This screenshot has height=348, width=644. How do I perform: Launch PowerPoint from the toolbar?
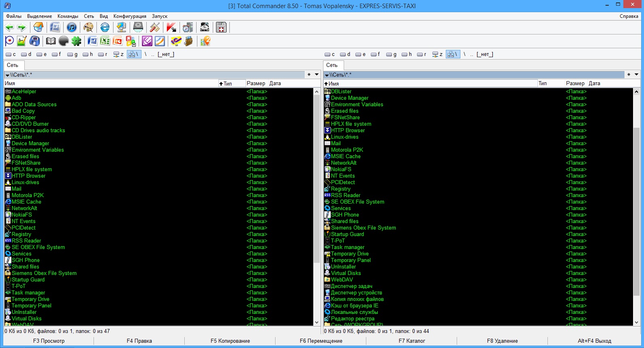pyautogui.click(x=118, y=41)
